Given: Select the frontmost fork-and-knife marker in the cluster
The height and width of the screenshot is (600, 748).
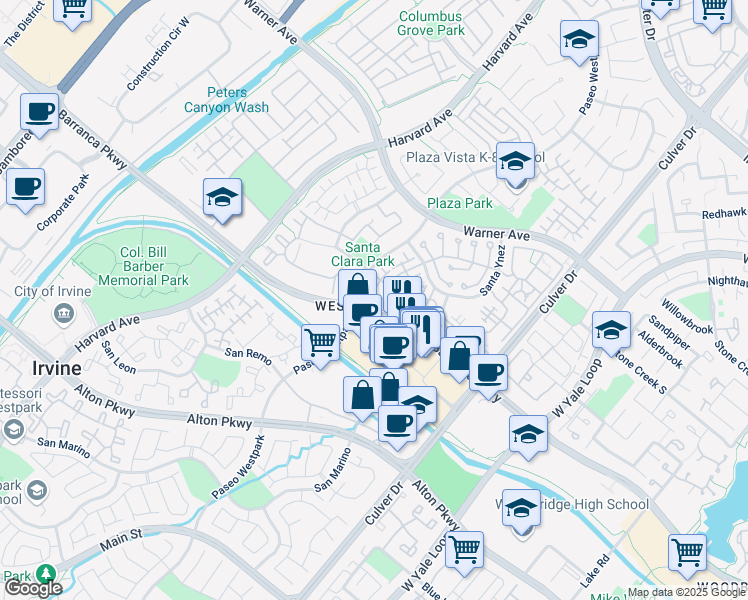Looking at the screenshot, I should tap(421, 330).
